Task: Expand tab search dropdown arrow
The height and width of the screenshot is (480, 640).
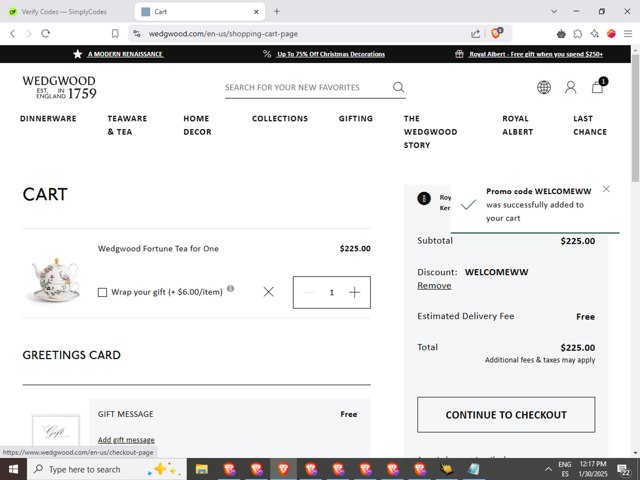Action: 554,11
